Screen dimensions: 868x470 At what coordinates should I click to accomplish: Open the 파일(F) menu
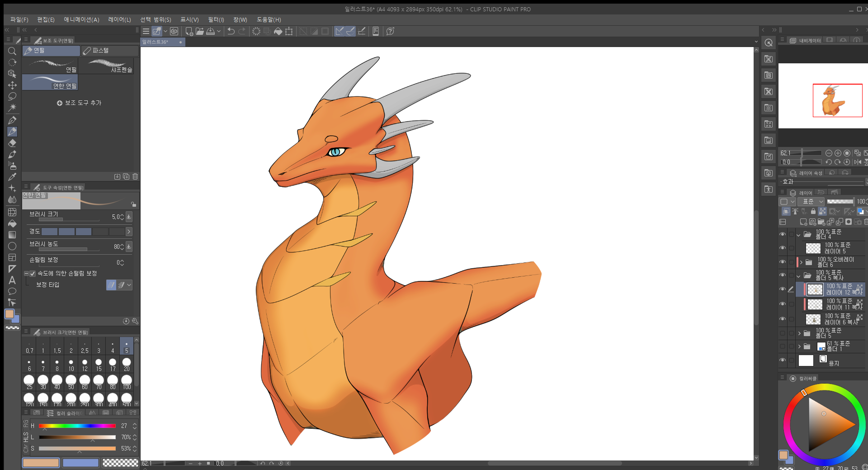click(x=19, y=19)
